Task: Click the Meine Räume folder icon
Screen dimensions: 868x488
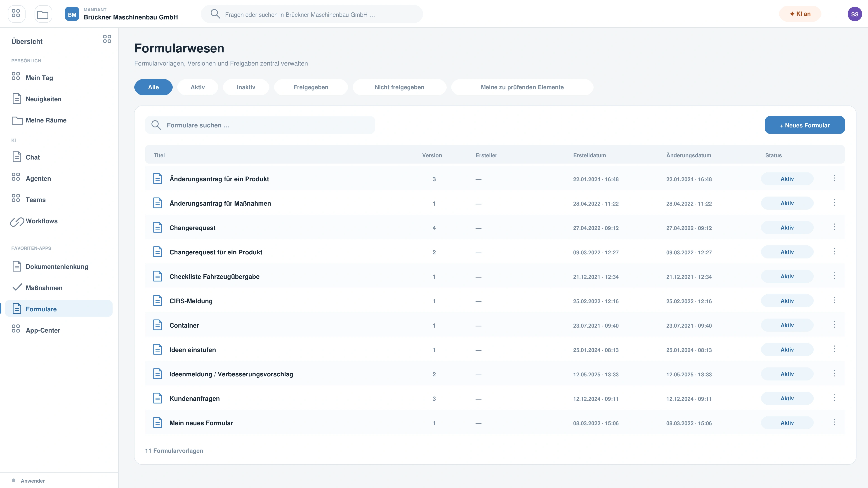Action: pyautogui.click(x=17, y=120)
